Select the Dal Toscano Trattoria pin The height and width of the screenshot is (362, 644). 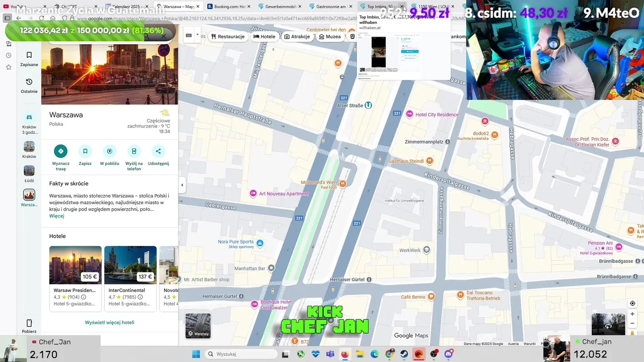pyautogui.click(x=460, y=295)
